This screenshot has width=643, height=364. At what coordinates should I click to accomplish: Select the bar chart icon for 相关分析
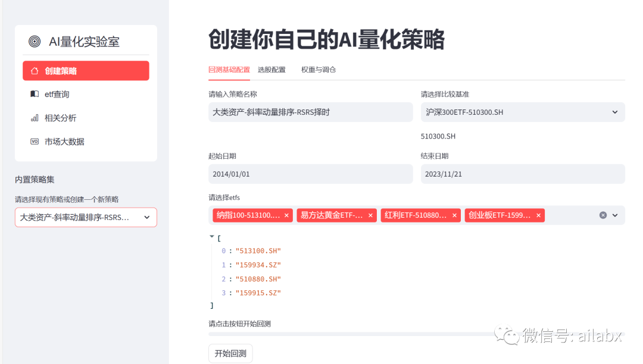coord(34,118)
